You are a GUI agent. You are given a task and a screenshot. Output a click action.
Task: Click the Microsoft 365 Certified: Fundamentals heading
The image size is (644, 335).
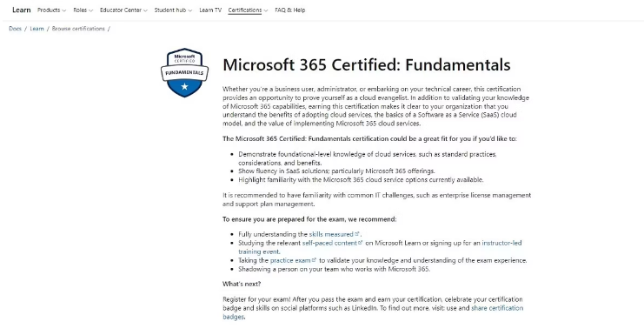tap(367, 65)
